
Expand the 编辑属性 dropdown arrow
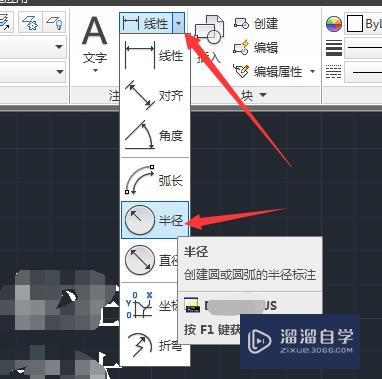pos(312,71)
